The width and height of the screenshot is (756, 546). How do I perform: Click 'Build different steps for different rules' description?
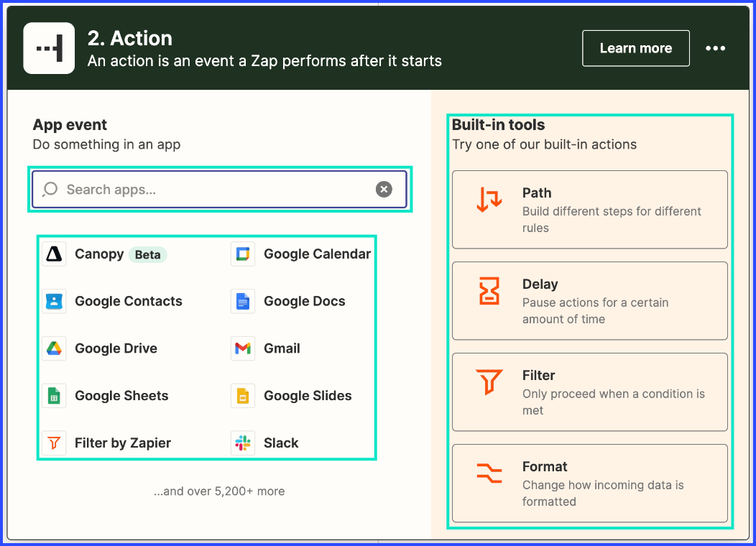[612, 219]
